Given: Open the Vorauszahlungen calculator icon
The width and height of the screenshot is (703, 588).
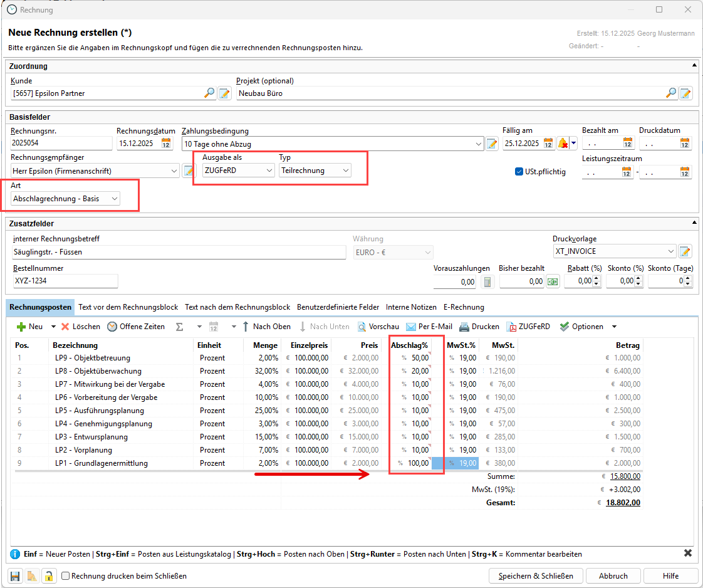Looking at the screenshot, I should click(x=486, y=282).
